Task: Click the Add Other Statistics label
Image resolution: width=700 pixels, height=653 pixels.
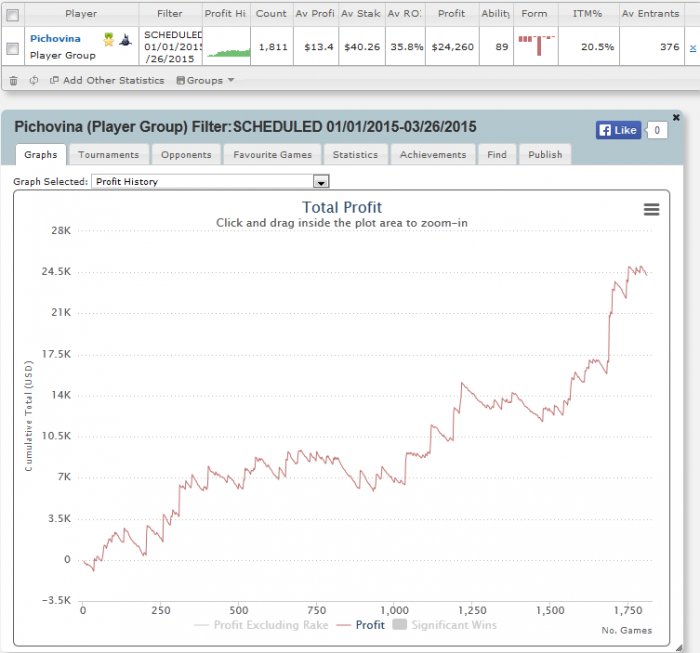Action: (114, 80)
